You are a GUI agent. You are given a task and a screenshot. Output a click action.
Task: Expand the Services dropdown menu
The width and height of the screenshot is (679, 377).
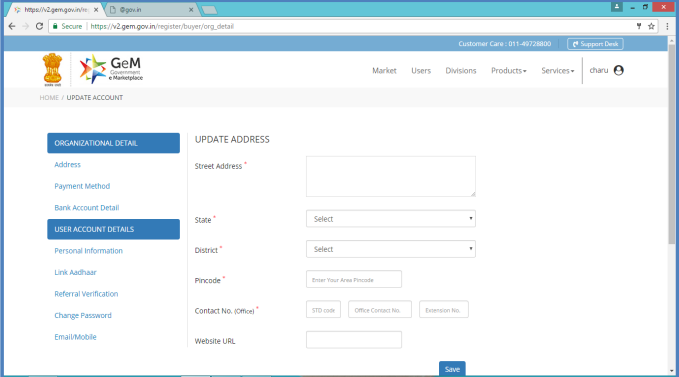[558, 71]
